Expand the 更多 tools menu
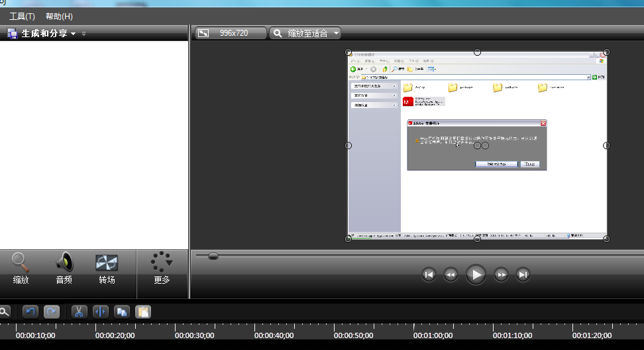This screenshot has height=350, width=644. [x=162, y=268]
